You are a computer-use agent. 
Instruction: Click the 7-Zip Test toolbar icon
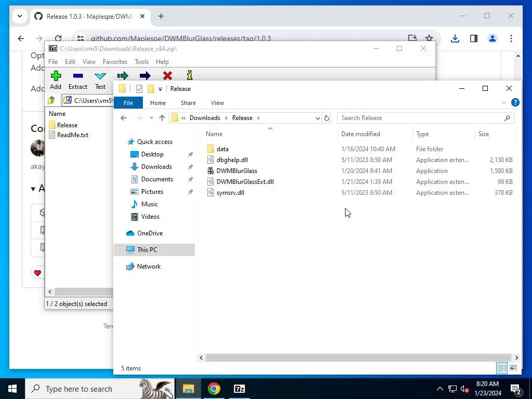100,76
